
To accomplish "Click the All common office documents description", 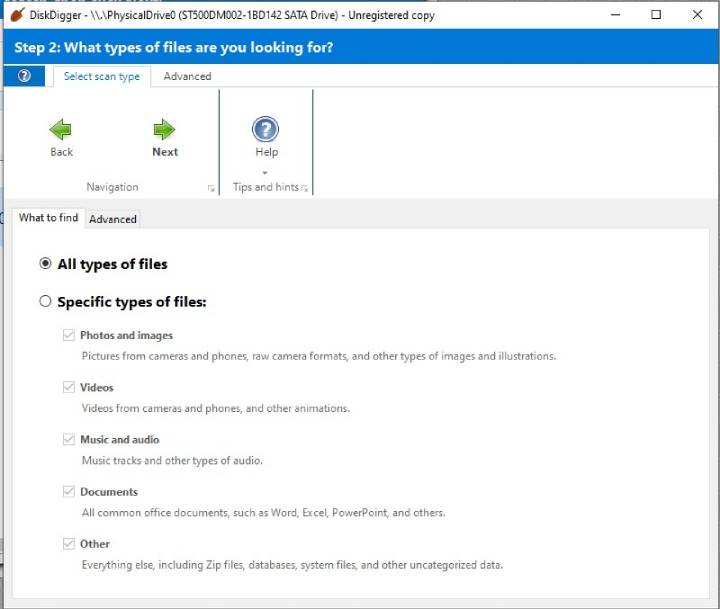I will [x=264, y=513].
